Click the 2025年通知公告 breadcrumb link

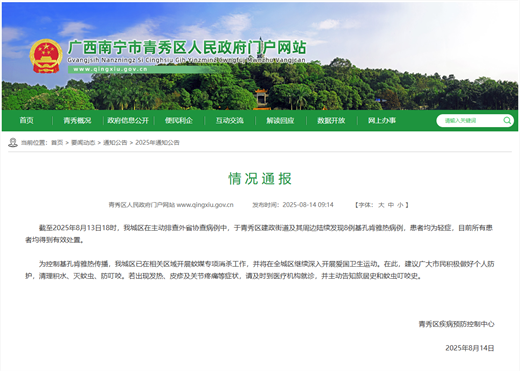(x=157, y=143)
